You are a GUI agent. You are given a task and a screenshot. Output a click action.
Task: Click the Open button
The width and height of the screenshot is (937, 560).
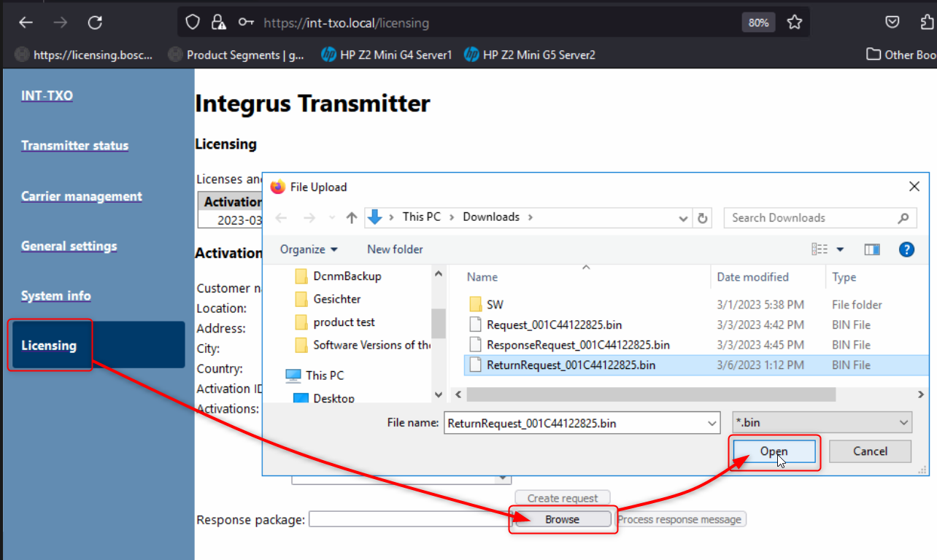tap(774, 451)
